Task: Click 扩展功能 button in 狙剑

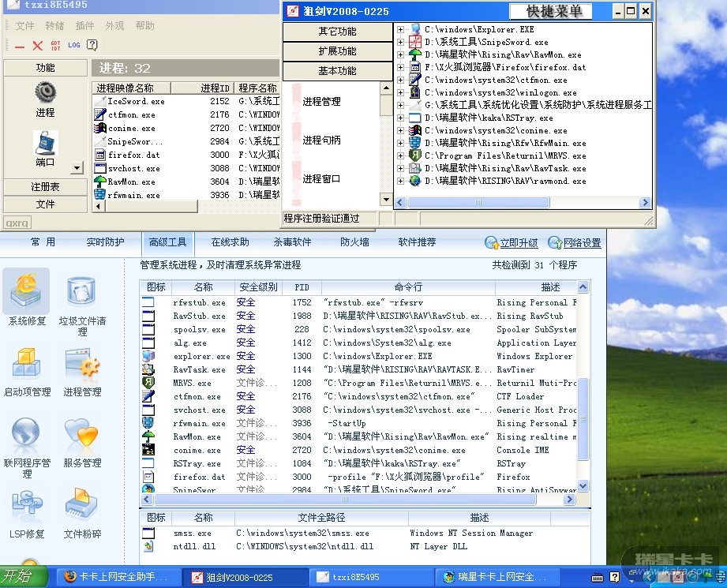Action: pos(338,51)
